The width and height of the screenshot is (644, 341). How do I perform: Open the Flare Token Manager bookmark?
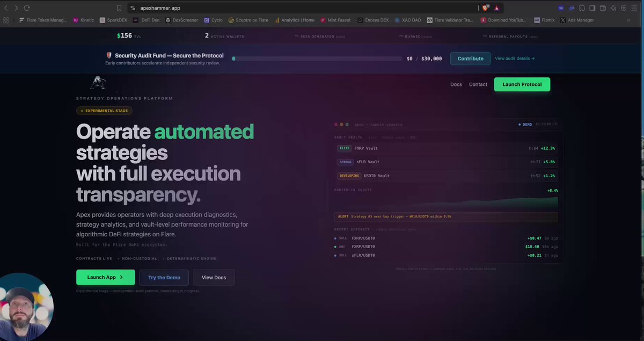[43, 20]
